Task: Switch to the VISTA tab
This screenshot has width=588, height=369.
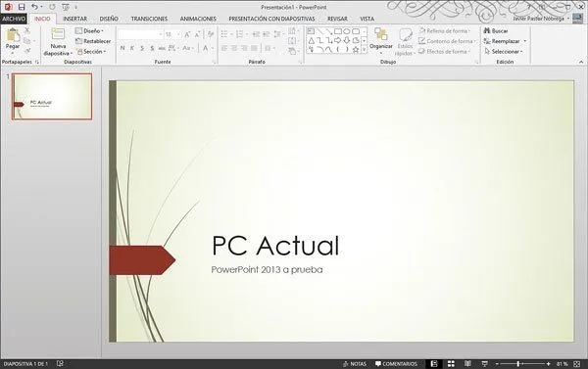Action: point(367,19)
